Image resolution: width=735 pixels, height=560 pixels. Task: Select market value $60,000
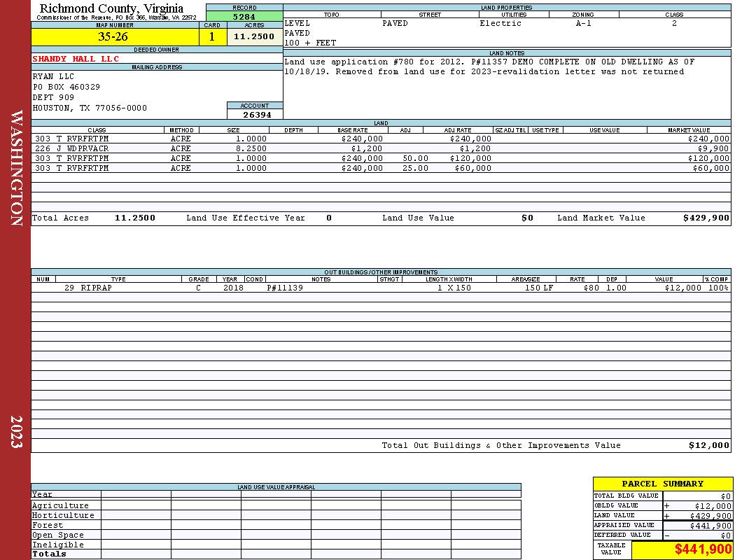pos(711,168)
